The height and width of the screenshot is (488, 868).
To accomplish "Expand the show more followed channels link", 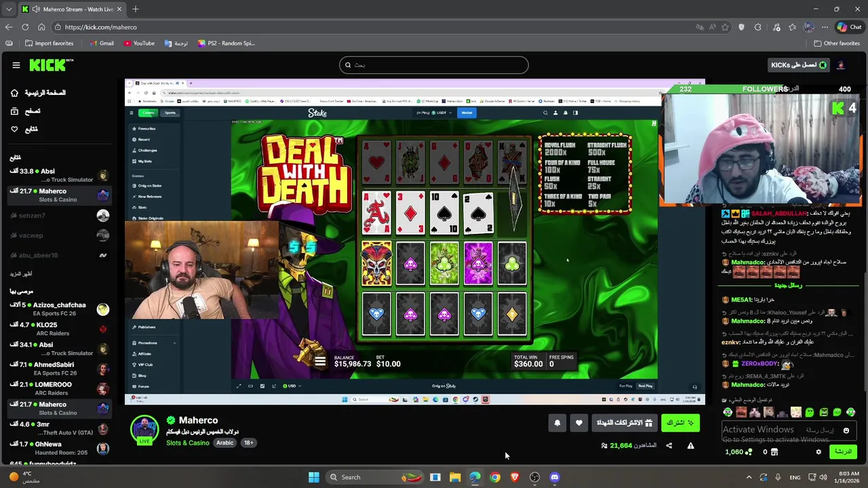I will (21, 274).
